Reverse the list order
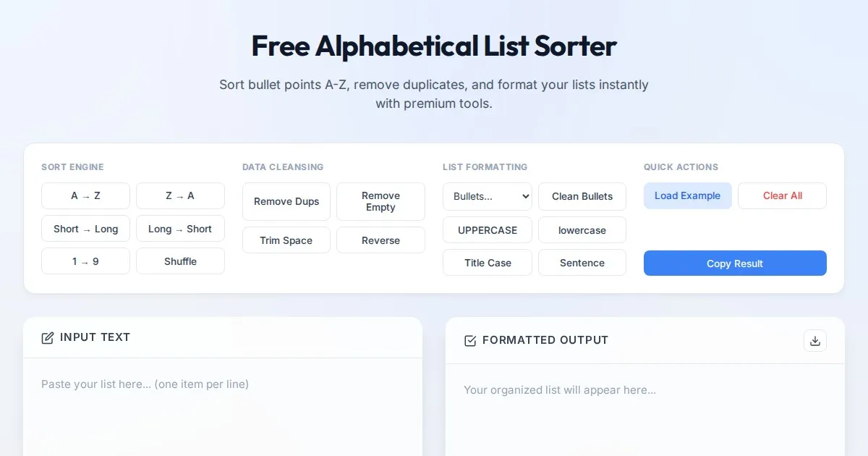Screen dimensions: 868x456 [380, 240]
